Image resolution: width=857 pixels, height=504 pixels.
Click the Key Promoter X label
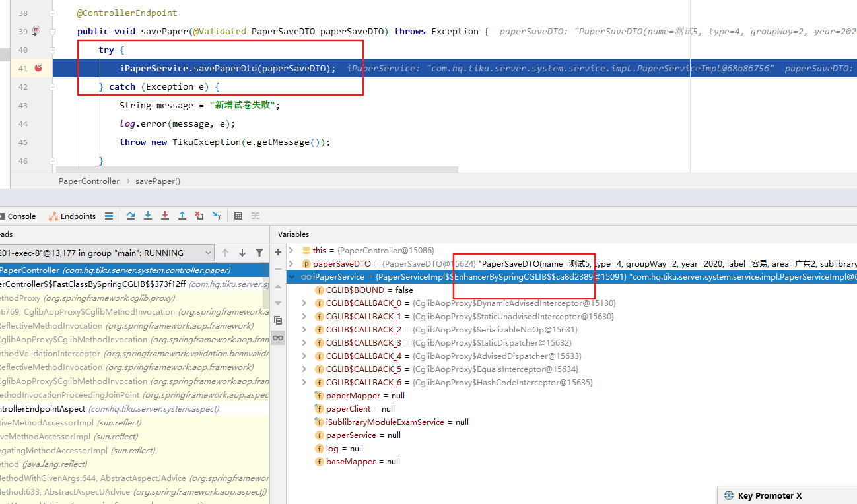770,496
